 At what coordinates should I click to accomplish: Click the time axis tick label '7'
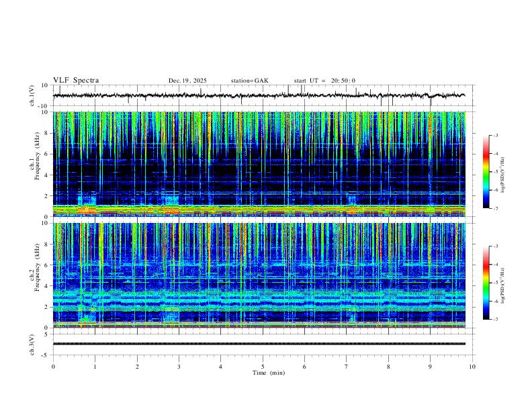(x=347, y=367)
